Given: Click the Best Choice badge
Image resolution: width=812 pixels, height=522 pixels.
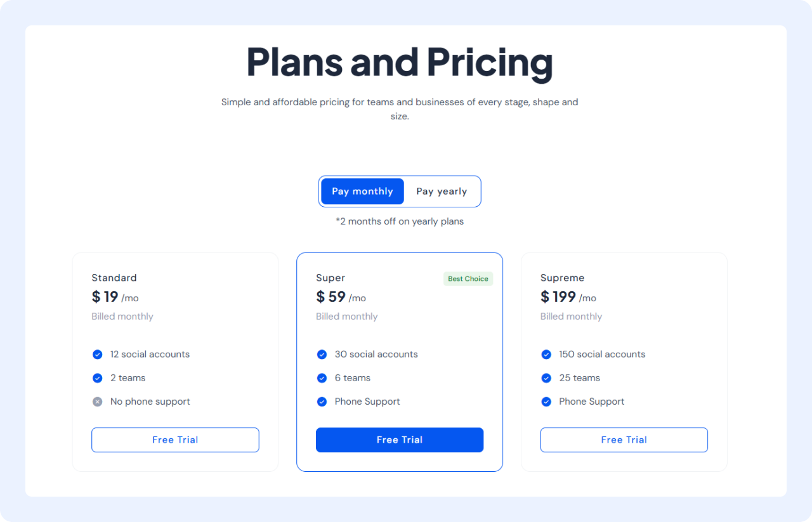Looking at the screenshot, I should click(x=468, y=279).
